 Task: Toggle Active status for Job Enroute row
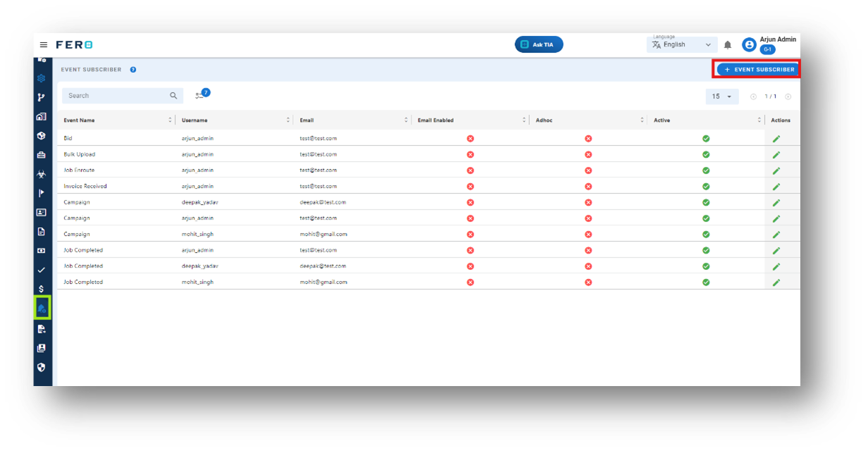(x=706, y=170)
